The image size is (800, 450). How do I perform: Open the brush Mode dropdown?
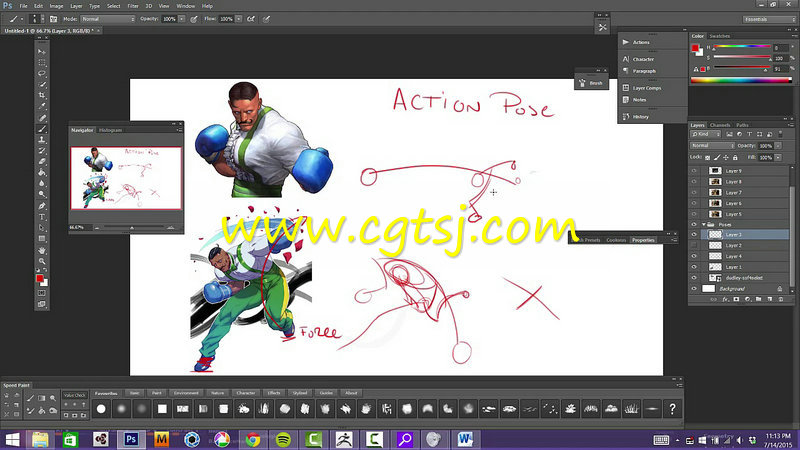click(108, 19)
